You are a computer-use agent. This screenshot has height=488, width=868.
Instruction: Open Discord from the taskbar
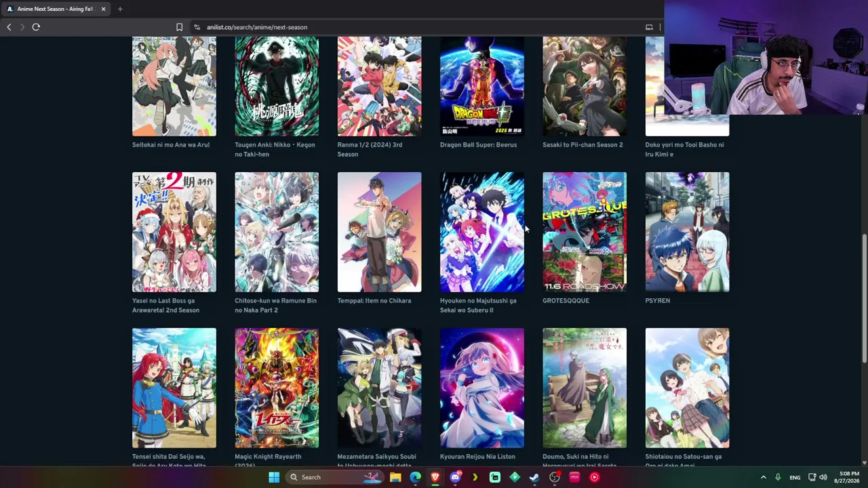coord(455,477)
